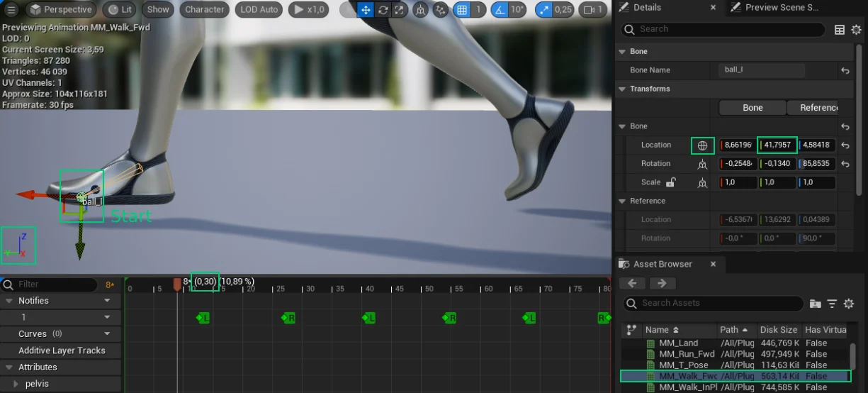
Task: Open Notifies track 1 dropdown arrow
Action: coord(108,317)
